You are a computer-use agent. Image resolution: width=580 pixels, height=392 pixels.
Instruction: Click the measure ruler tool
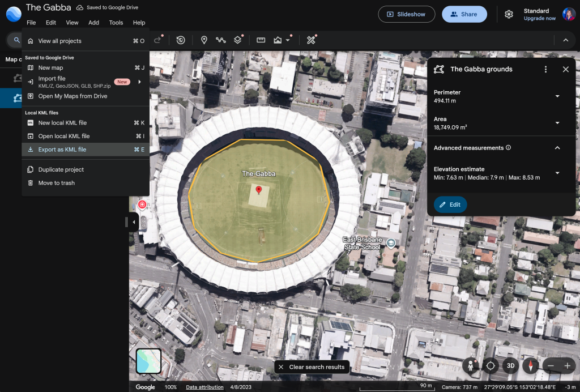[x=261, y=40]
